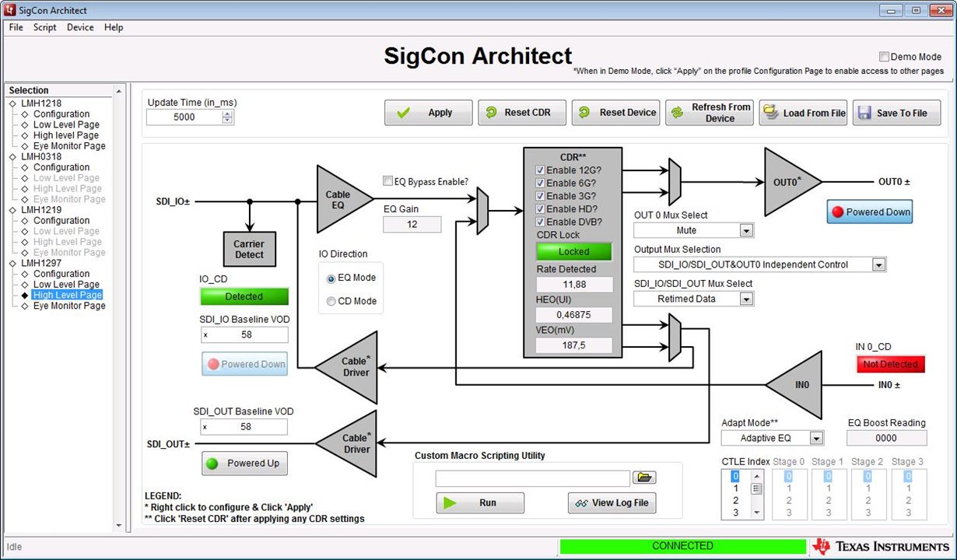This screenshot has height=560, width=957.
Task: Enable Demo Mode checkbox
Action: [x=884, y=57]
